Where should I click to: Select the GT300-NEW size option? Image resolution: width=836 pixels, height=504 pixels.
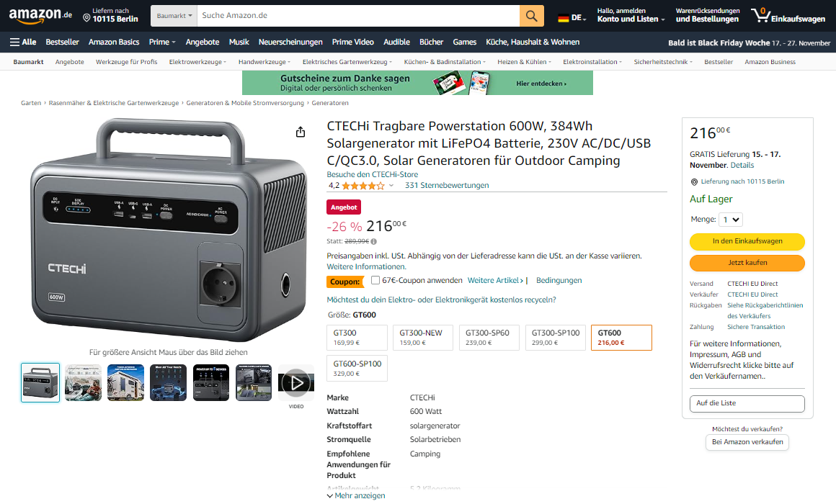coord(423,337)
